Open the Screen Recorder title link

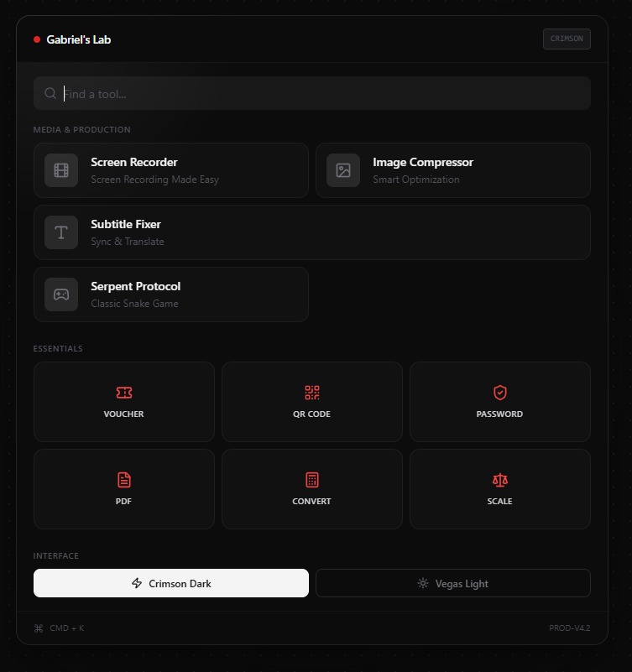[134, 162]
